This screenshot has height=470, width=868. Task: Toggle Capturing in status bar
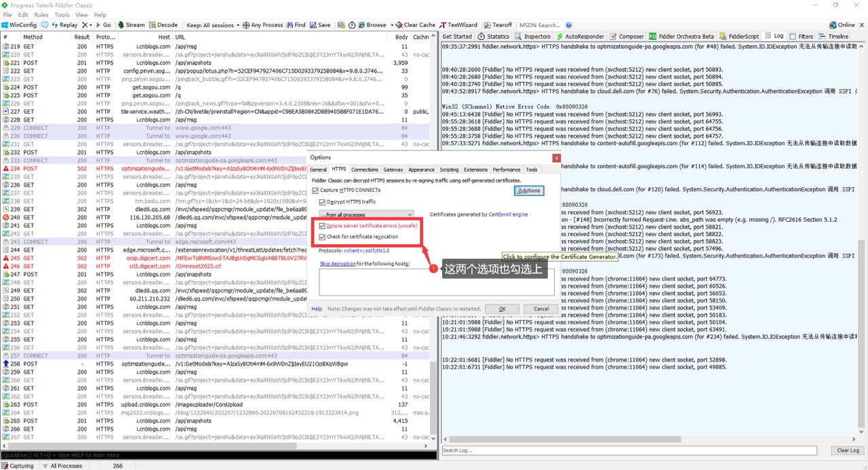coord(18,466)
